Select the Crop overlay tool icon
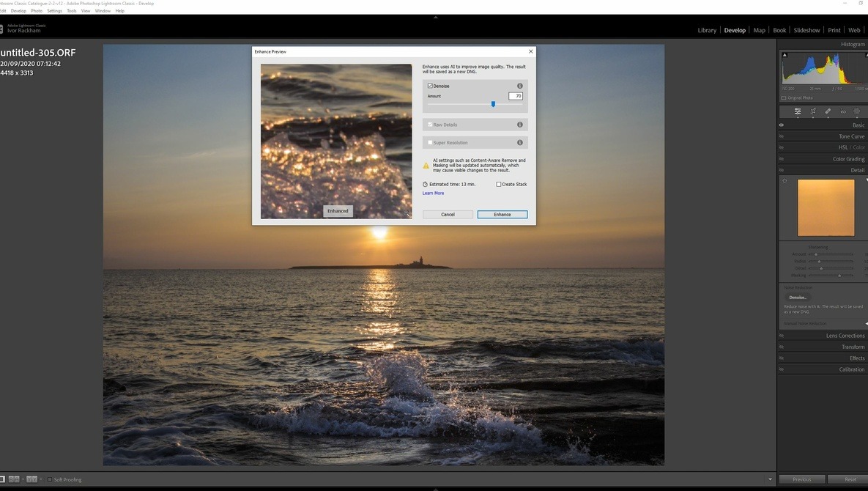 pyautogui.click(x=813, y=111)
